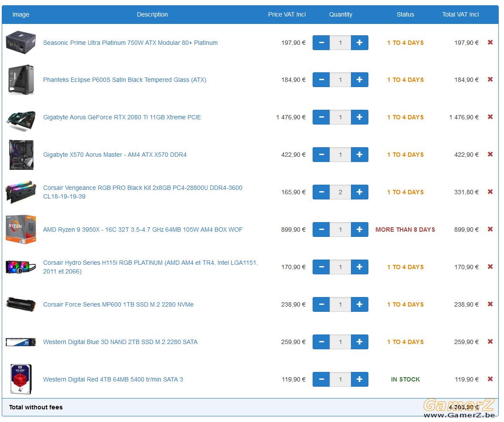Click the Seasonic power supply thumbnail

point(21,42)
